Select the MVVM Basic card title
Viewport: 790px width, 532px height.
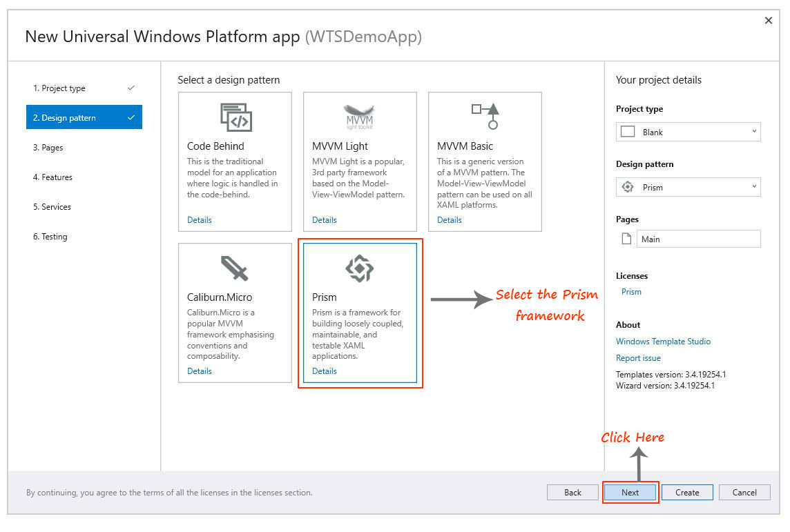(x=465, y=146)
